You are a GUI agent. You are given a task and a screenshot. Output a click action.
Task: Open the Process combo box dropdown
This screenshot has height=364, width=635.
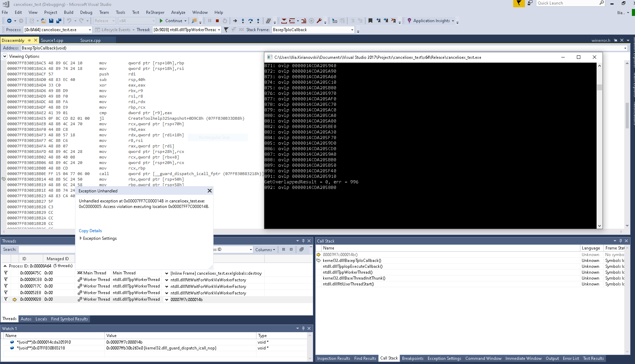tap(90, 30)
